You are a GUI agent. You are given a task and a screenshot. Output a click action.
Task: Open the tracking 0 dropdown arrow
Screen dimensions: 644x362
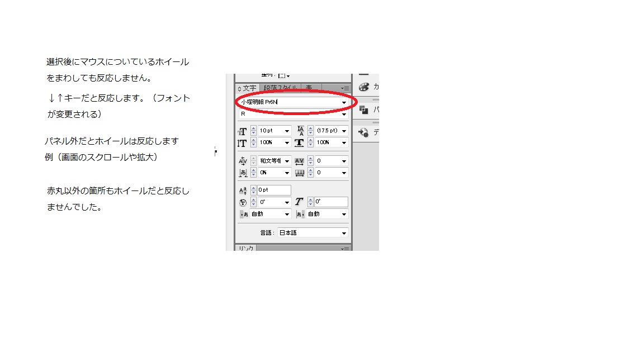point(344,161)
